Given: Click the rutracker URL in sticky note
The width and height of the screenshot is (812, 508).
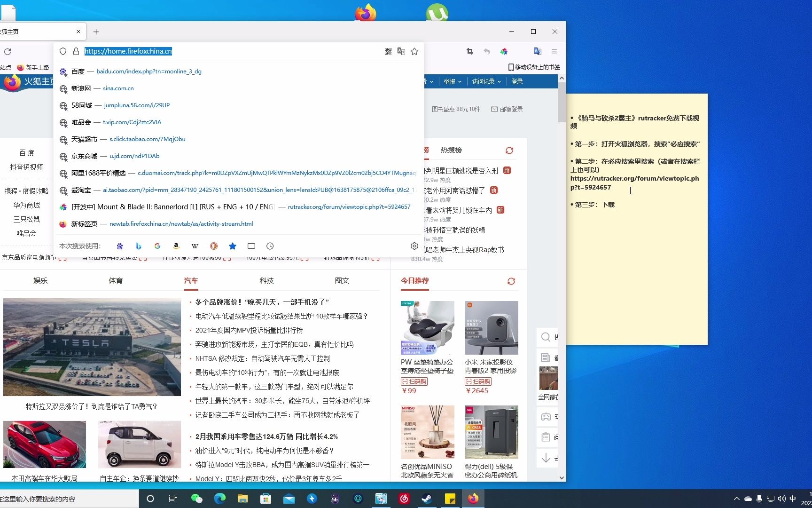Looking at the screenshot, I should [634, 183].
